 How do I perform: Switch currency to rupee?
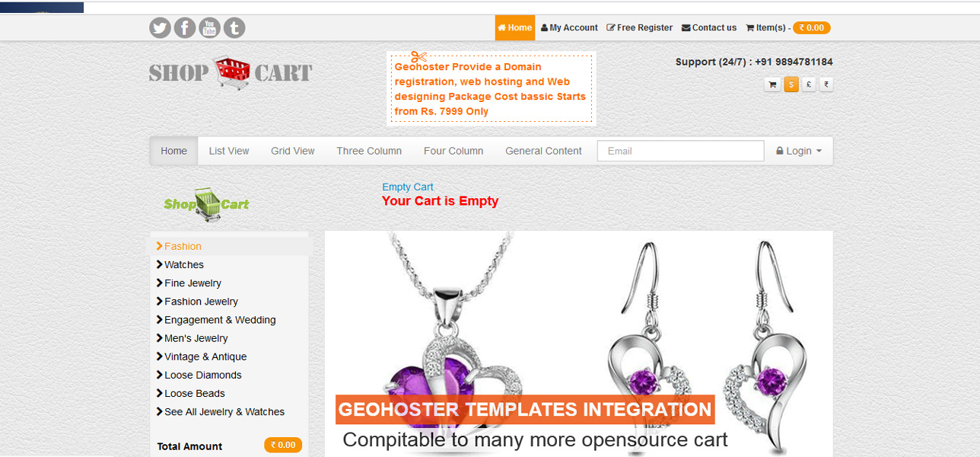coord(826,85)
